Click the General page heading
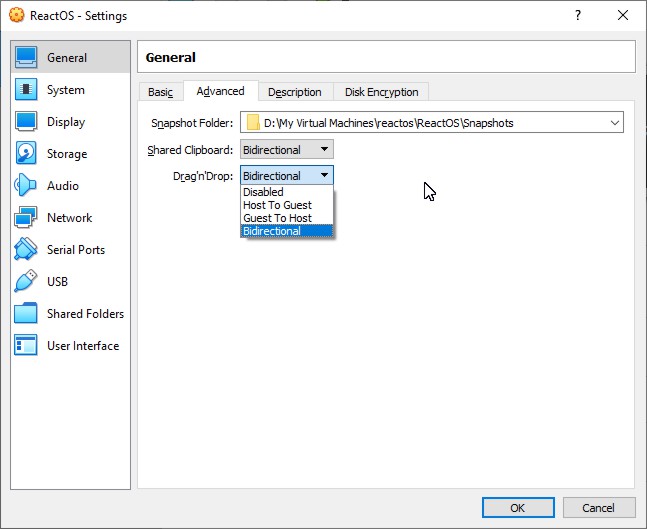Viewport: 647px width, 529px height. [170, 57]
